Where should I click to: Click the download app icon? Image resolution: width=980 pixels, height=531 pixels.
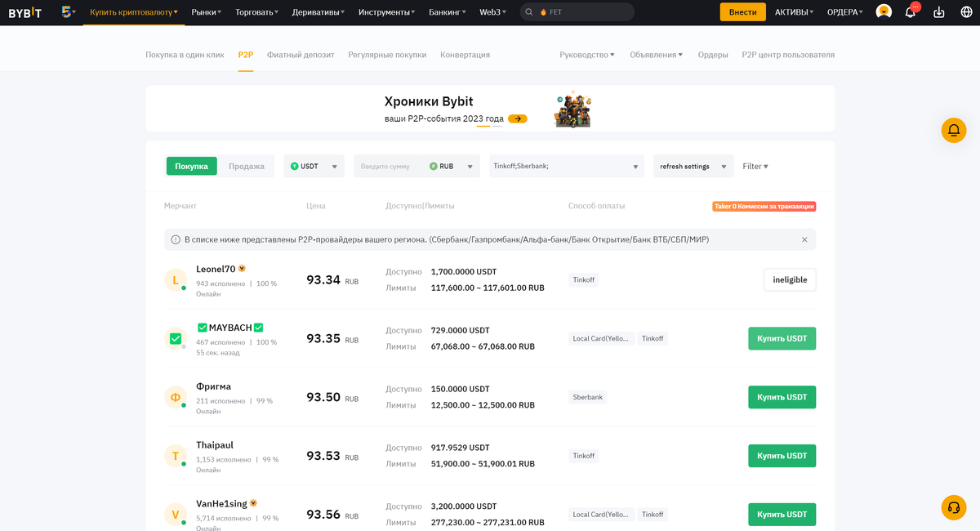(x=938, y=12)
